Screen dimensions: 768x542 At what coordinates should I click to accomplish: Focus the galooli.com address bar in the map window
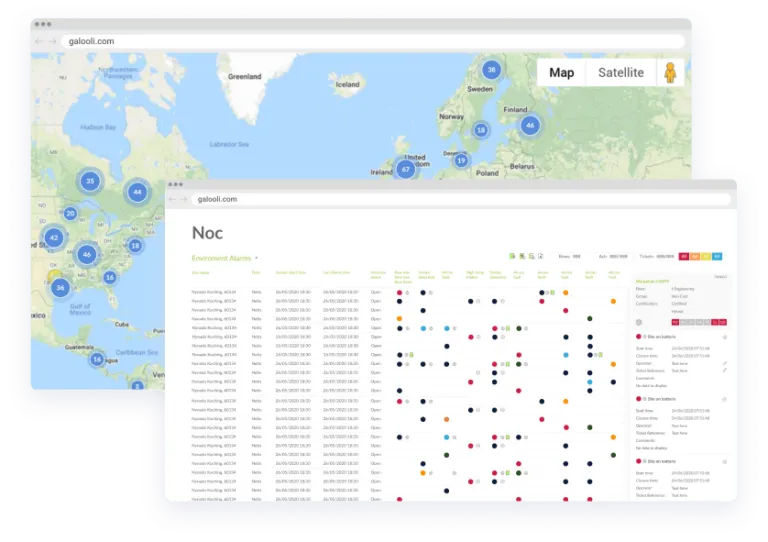372,42
